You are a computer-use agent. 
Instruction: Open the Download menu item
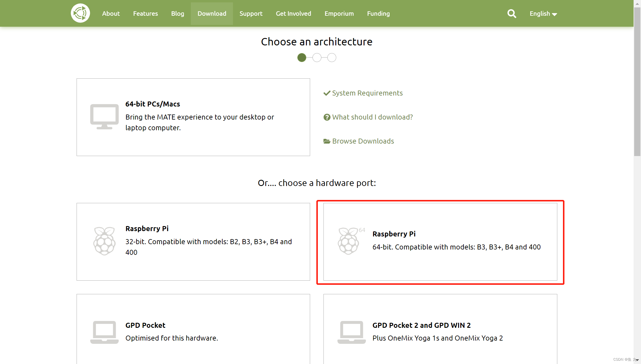212,14
